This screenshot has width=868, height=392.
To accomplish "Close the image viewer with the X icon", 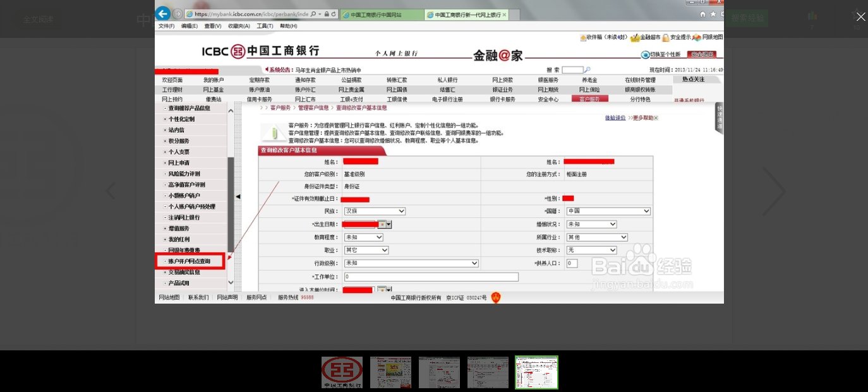I will [860, 17].
